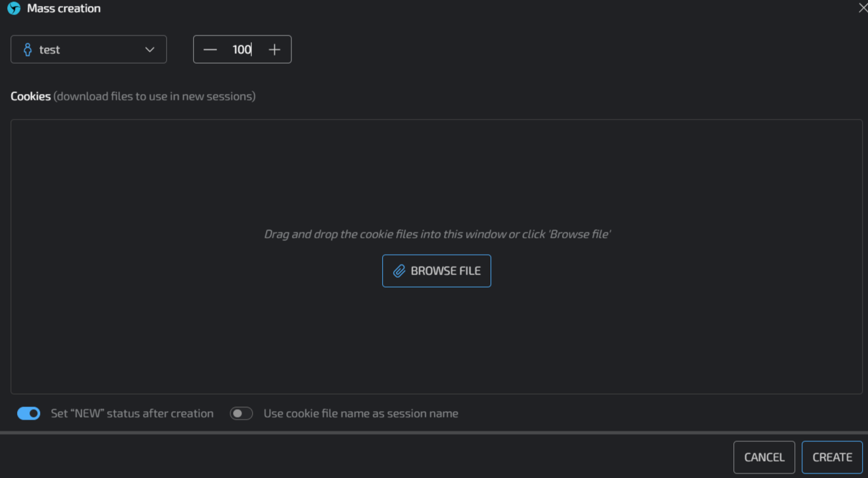This screenshot has width=868, height=478.
Task: Click the Cookies section heading
Action: tap(30, 96)
